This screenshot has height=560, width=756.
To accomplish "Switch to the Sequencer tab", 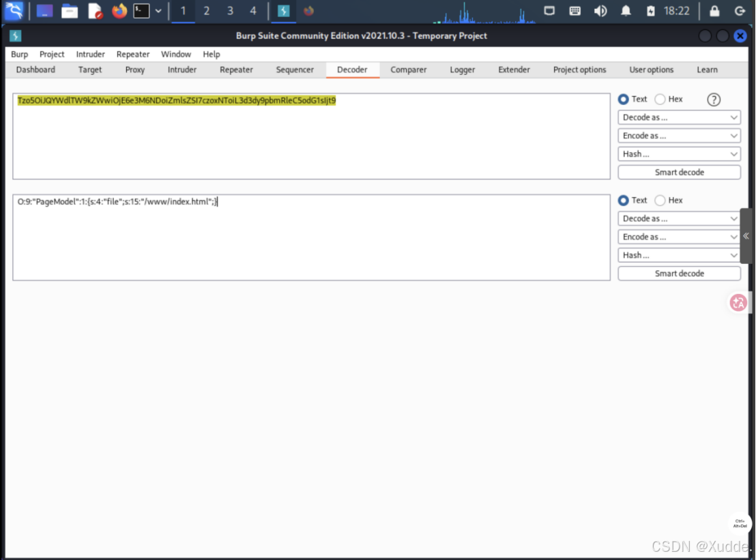I will (x=295, y=70).
